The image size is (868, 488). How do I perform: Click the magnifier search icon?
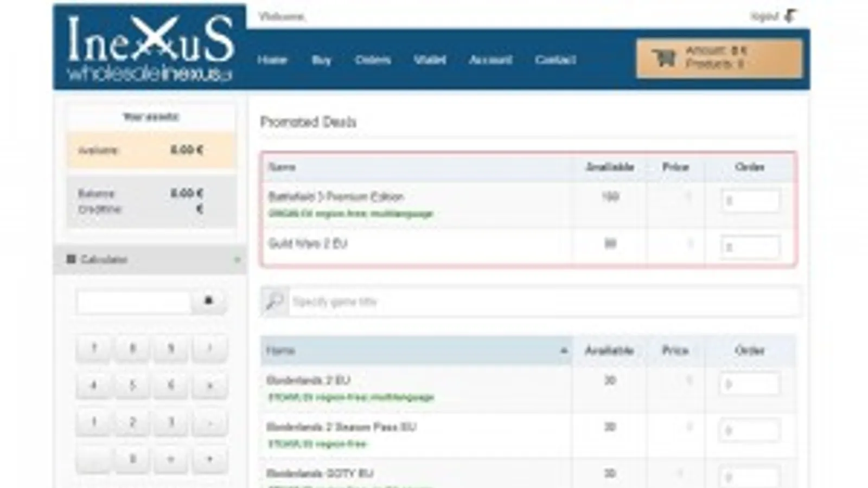point(275,301)
